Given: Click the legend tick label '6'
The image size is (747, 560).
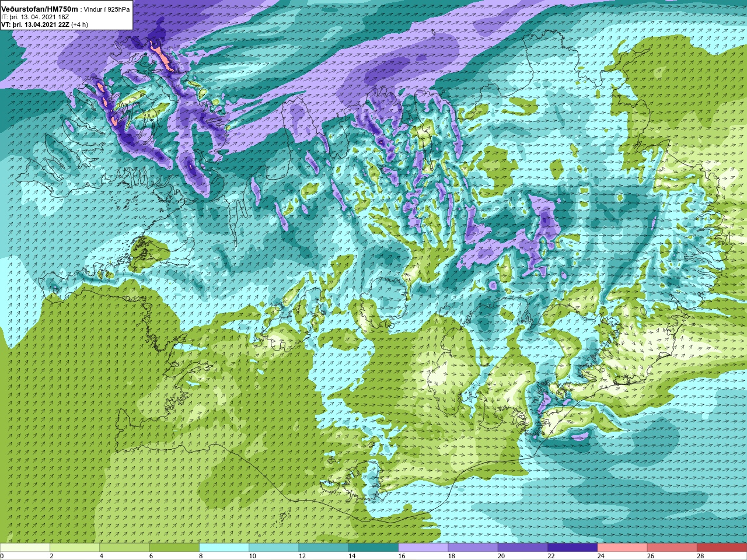Looking at the screenshot, I should click(151, 556).
